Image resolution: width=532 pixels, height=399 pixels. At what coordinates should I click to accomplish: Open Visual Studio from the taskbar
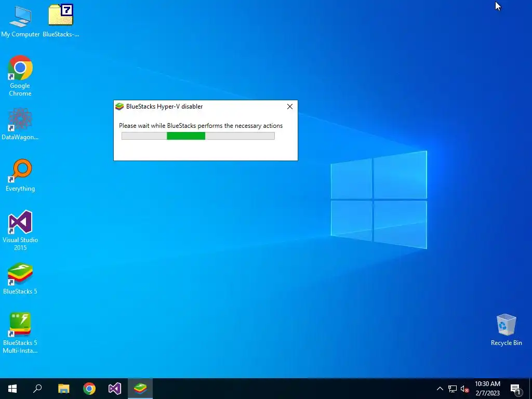(115, 389)
